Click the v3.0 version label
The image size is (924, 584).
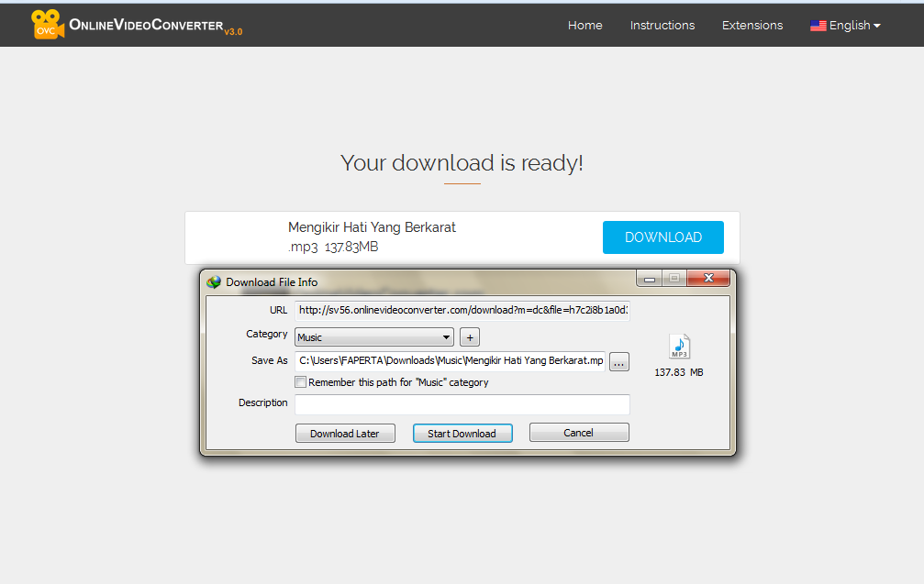point(233,32)
